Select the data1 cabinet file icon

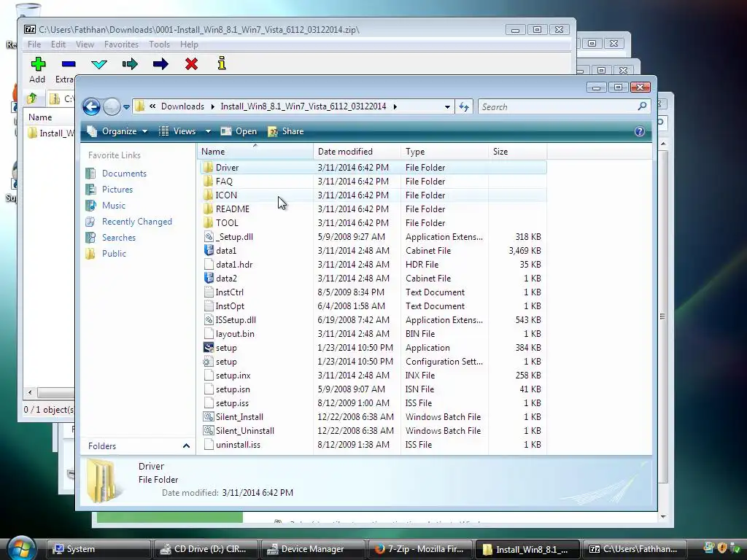pyautogui.click(x=208, y=251)
